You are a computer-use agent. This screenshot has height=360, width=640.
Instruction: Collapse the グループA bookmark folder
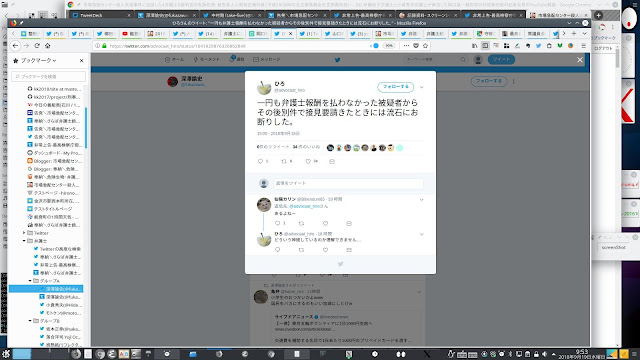[30, 281]
